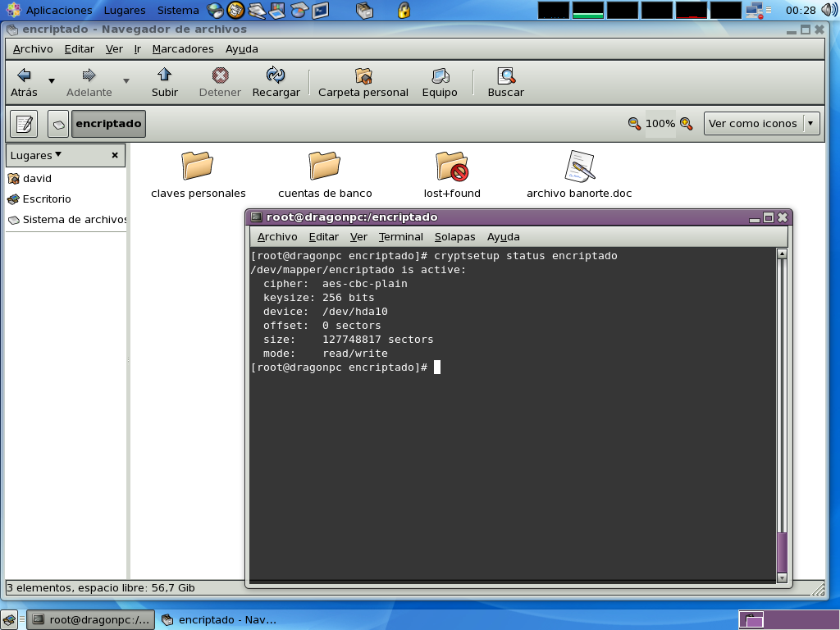Click the Subir up arrow icon
The height and width of the screenshot is (630, 840).
click(164, 75)
